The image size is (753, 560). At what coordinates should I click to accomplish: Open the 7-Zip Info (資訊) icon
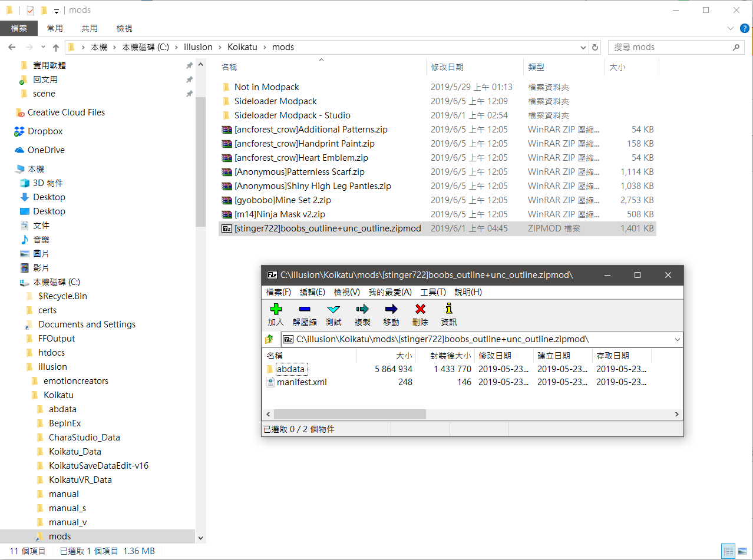[x=448, y=314]
